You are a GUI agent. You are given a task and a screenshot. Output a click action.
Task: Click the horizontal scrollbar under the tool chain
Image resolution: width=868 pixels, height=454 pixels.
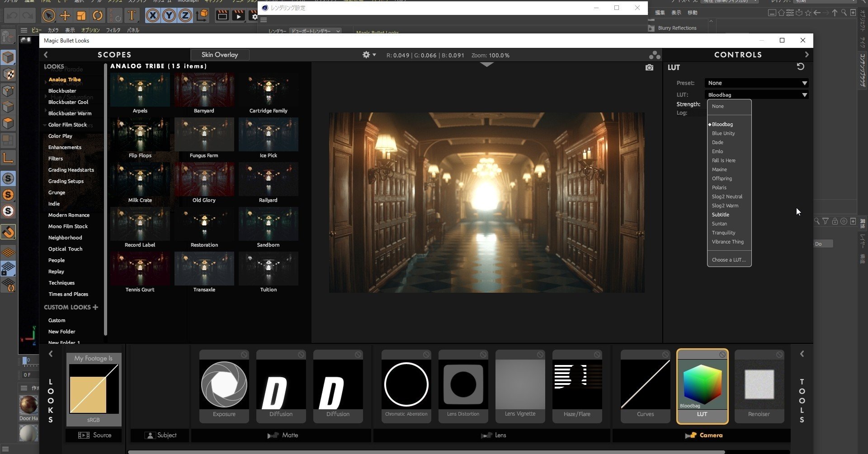(426, 452)
